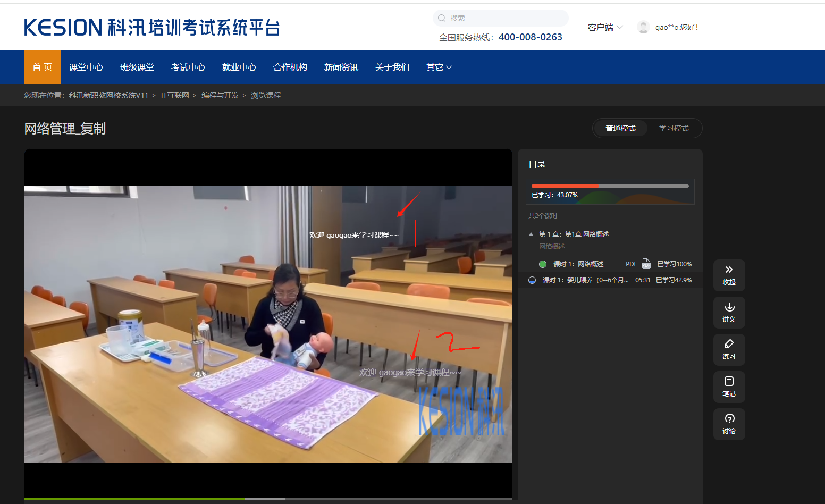Collapse chapter 第1章 网络概述 triangle

click(x=531, y=234)
